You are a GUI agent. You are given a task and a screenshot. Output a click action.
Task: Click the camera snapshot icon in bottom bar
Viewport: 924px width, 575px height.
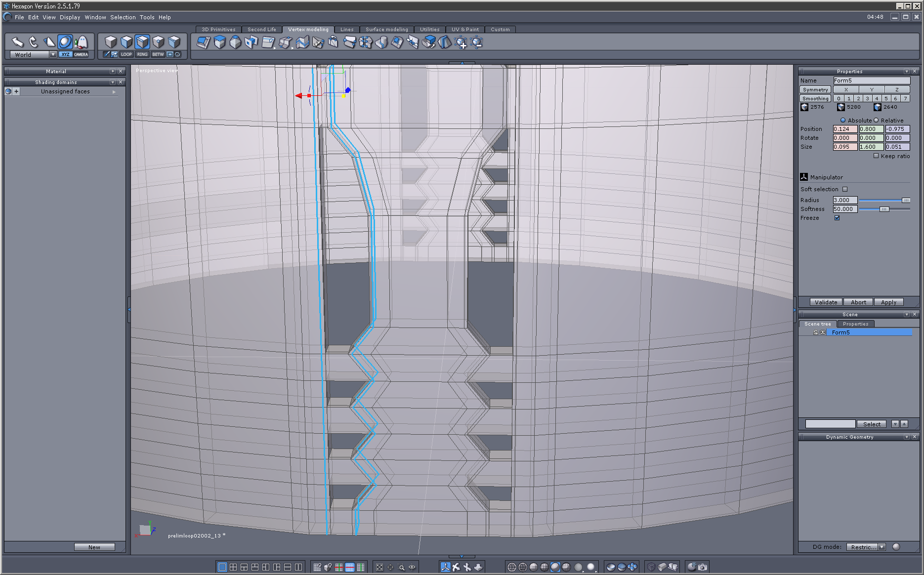[x=702, y=567]
